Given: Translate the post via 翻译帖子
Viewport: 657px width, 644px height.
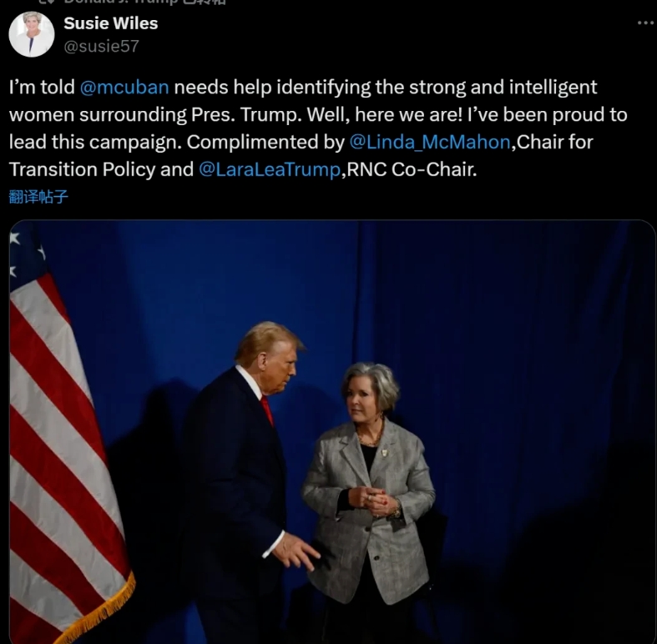Looking at the screenshot, I should coord(38,196).
